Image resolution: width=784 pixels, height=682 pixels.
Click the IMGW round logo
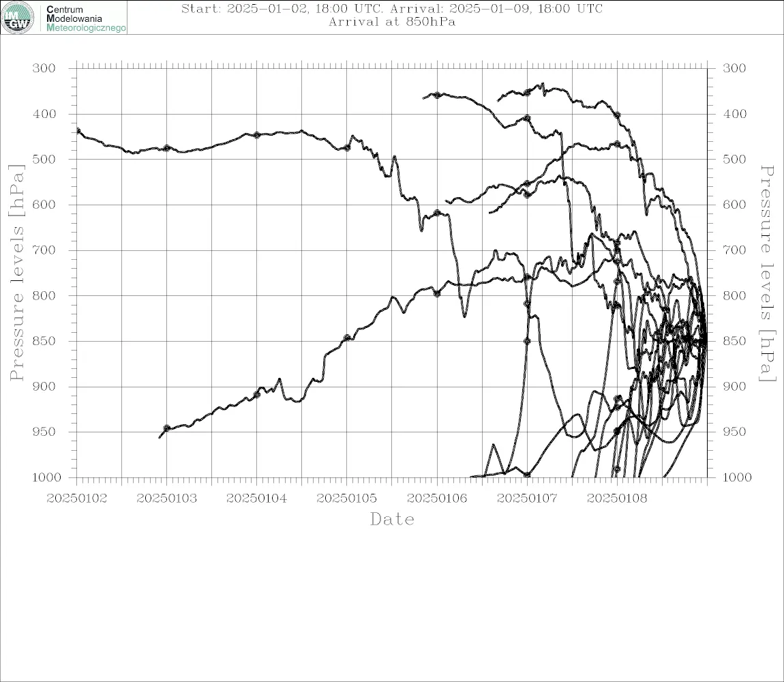18,18
